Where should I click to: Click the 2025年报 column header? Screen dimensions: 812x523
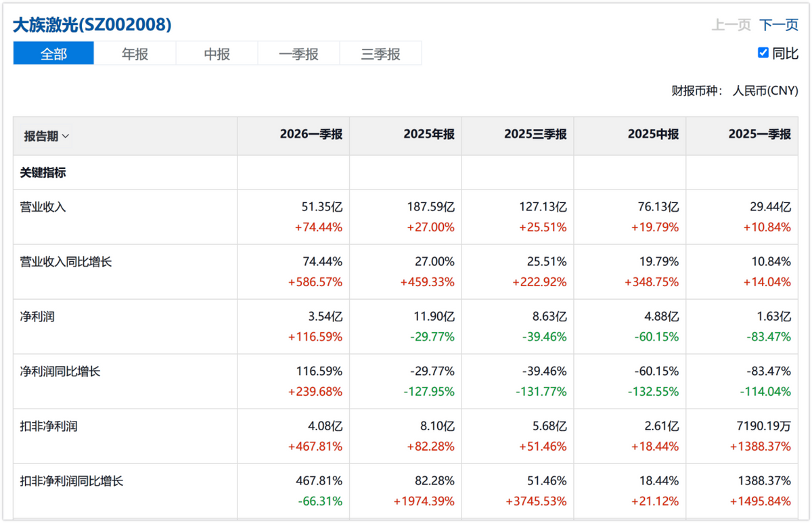tap(429, 135)
